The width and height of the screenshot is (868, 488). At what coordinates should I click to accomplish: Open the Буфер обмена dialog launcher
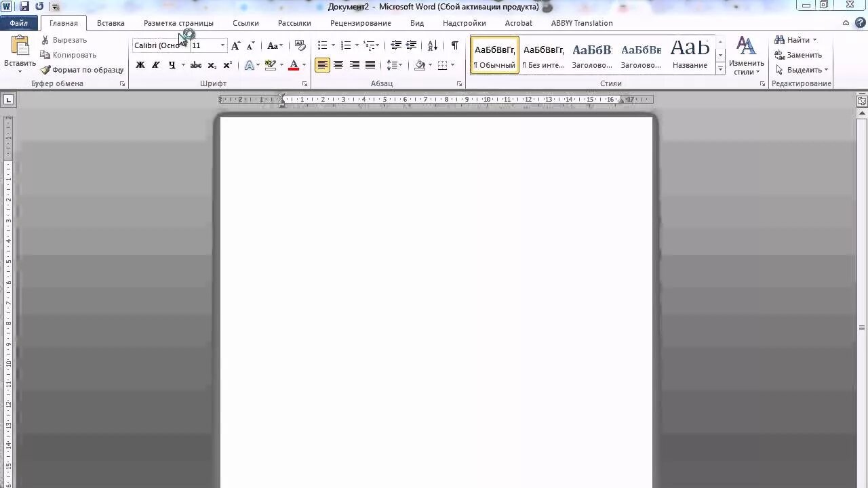coord(123,84)
